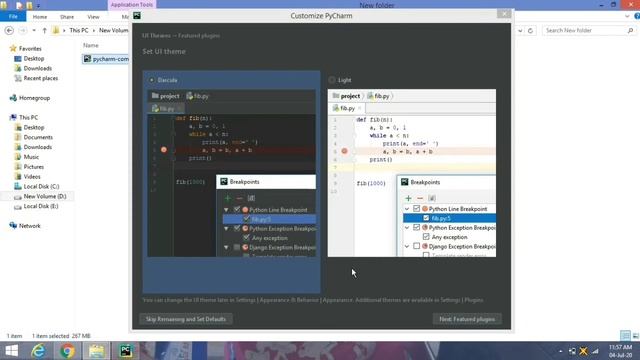Click Skip Remaining and Set Defaults

coord(186,319)
